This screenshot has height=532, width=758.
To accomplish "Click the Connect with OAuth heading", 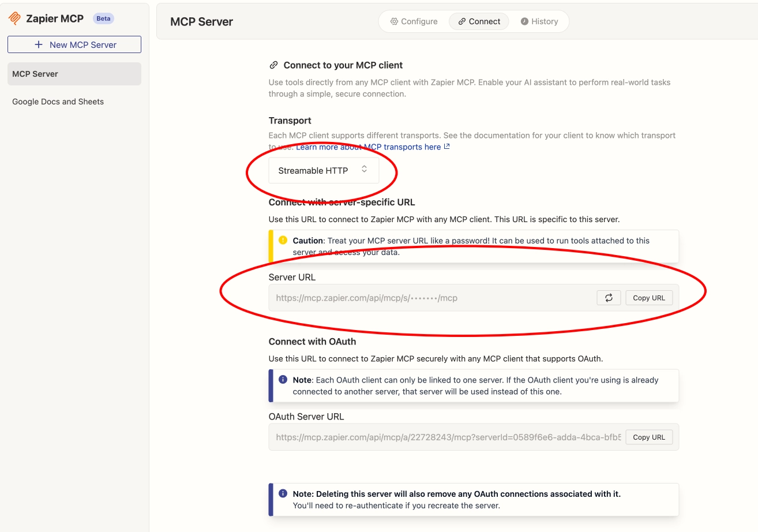I will coord(312,342).
